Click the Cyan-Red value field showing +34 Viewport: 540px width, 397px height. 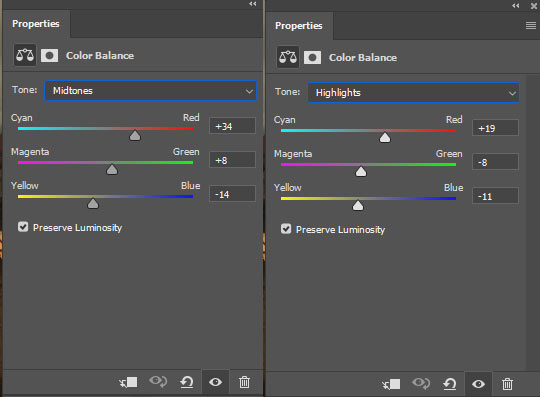coord(232,126)
